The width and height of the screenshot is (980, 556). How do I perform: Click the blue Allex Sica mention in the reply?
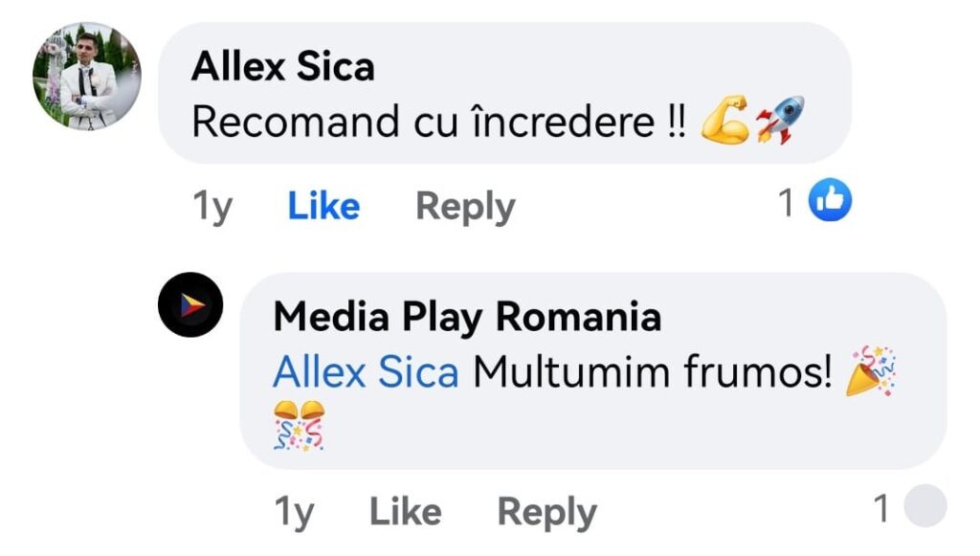point(366,371)
